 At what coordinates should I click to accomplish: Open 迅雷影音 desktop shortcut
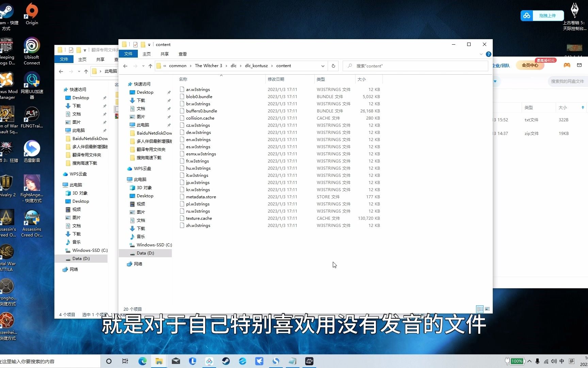tap(32, 152)
